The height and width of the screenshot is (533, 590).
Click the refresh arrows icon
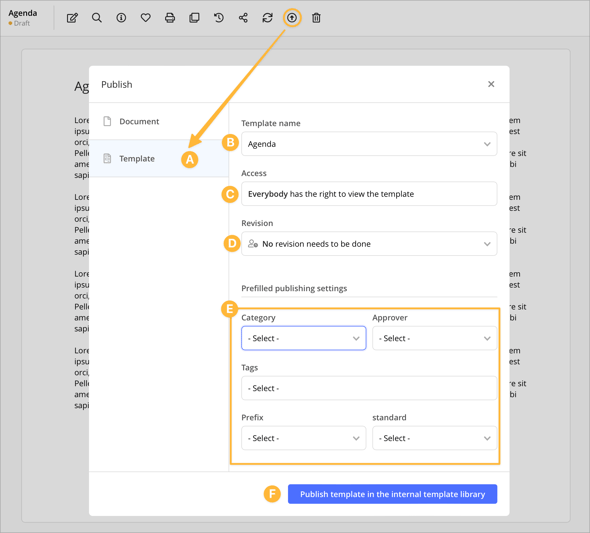click(x=268, y=18)
